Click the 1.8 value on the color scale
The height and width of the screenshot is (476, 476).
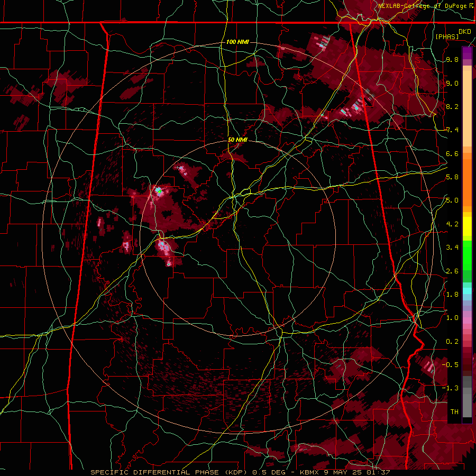[x=452, y=295]
